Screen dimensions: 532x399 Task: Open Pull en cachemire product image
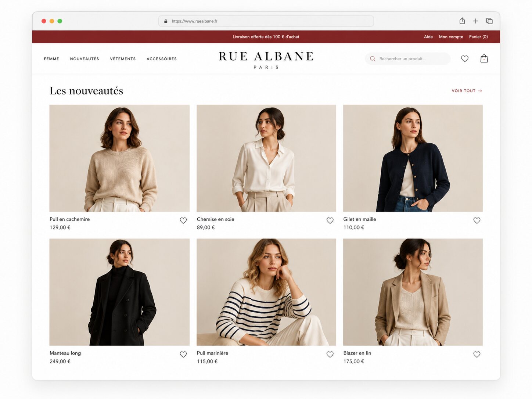click(119, 158)
